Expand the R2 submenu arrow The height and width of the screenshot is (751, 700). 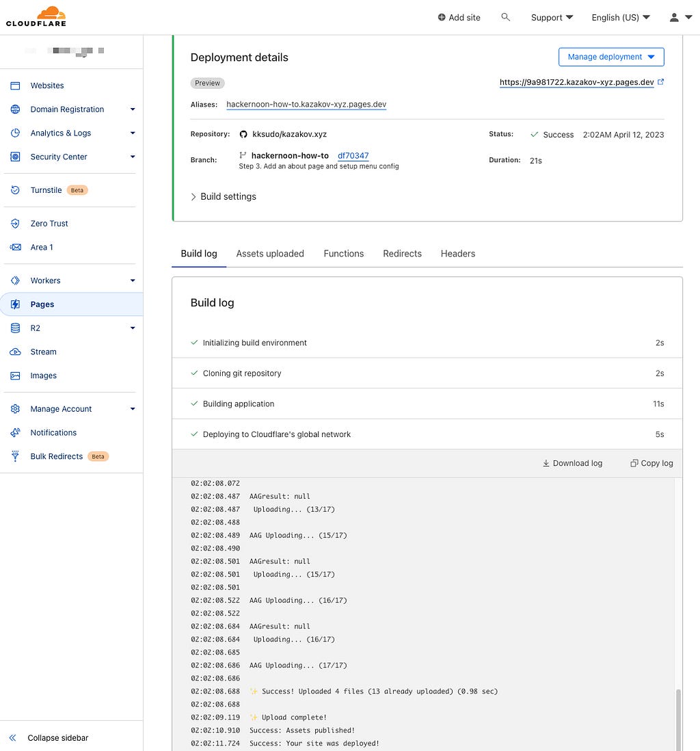(133, 328)
